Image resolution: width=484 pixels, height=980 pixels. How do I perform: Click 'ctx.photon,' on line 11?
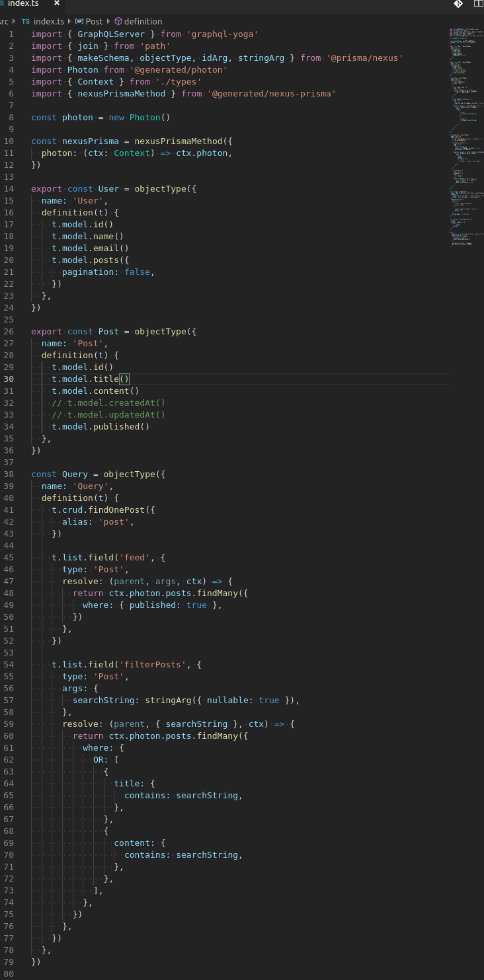click(x=204, y=153)
